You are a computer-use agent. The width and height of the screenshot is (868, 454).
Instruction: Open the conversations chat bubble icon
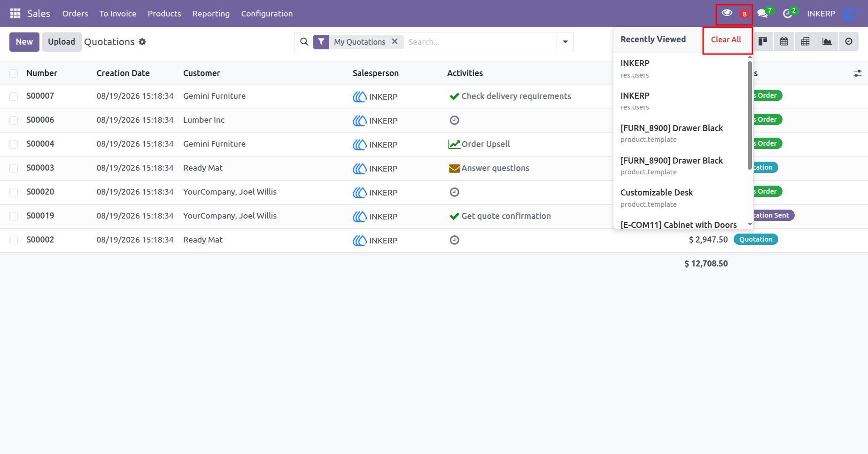coord(763,14)
